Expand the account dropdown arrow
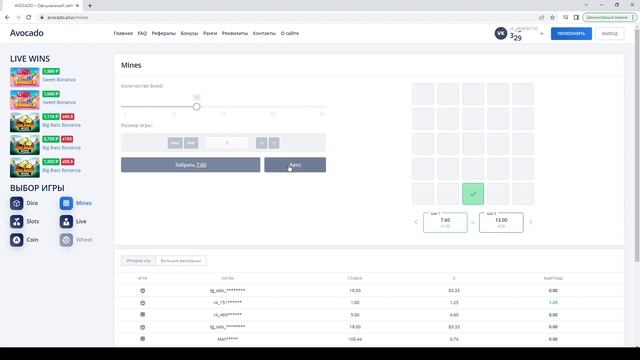Screen dimensions: 640x360 (x=542, y=34)
